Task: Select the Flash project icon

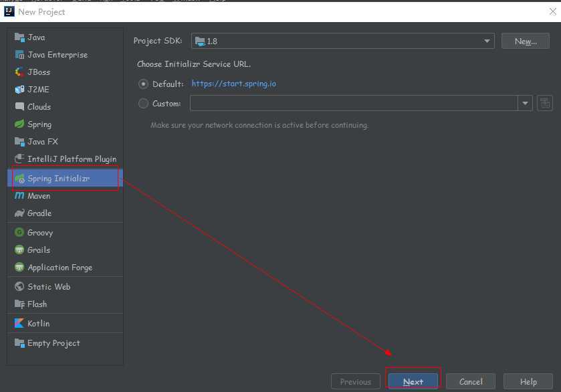Action: tap(19, 304)
